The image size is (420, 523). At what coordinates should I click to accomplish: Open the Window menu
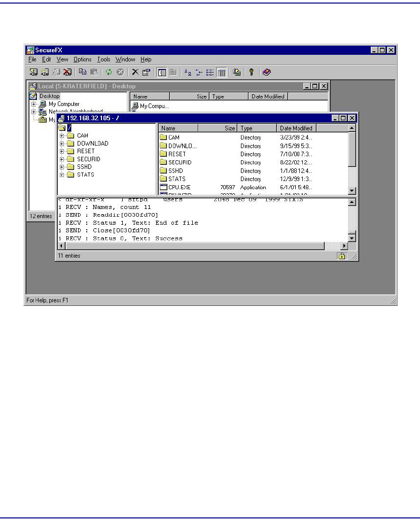pos(125,59)
